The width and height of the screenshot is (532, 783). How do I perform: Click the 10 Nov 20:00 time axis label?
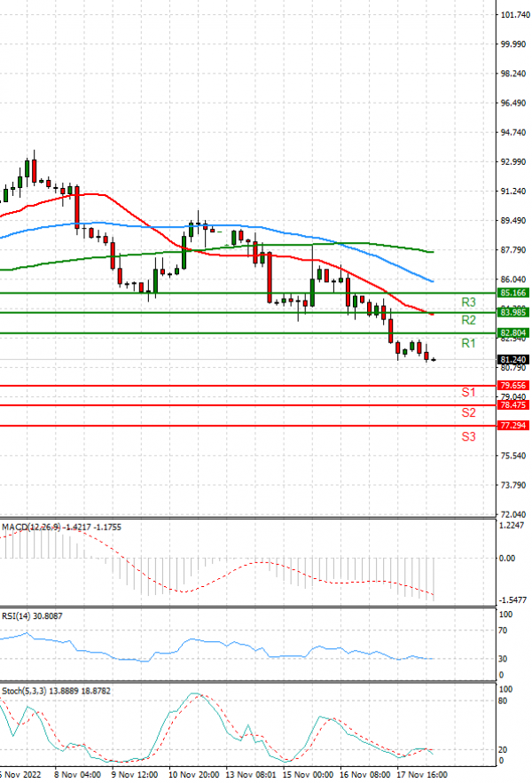[194, 775]
